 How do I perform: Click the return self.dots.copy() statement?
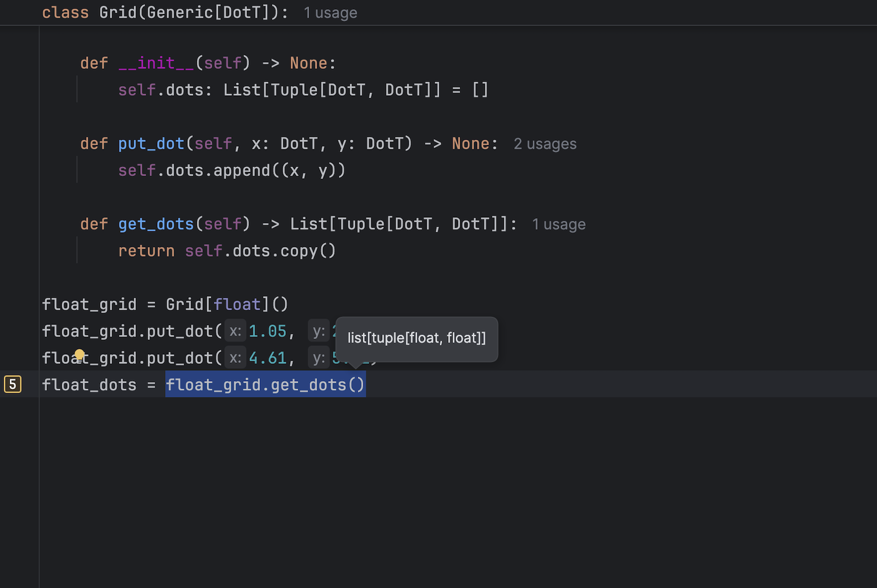pyautogui.click(x=227, y=251)
